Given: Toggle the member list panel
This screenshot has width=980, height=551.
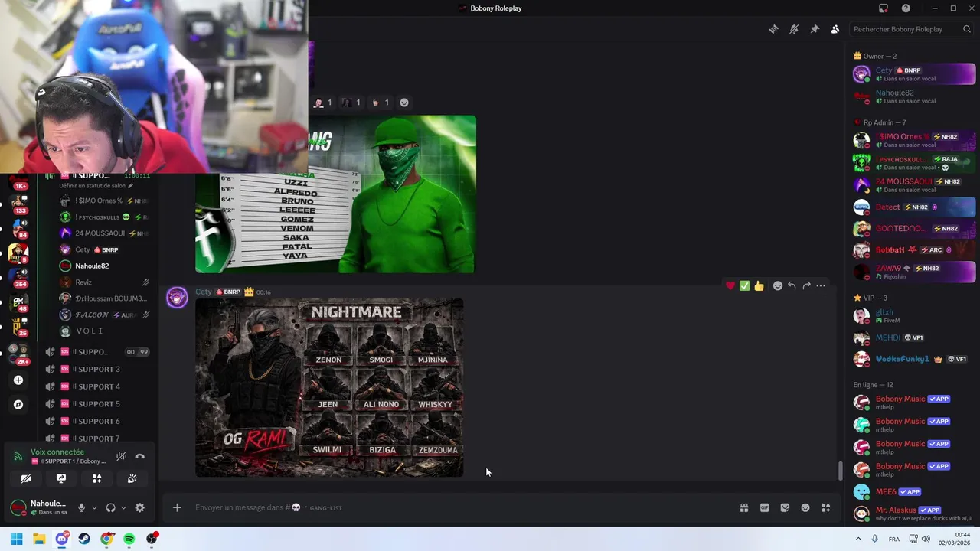Looking at the screenshot, I should [x=835, y=29].
